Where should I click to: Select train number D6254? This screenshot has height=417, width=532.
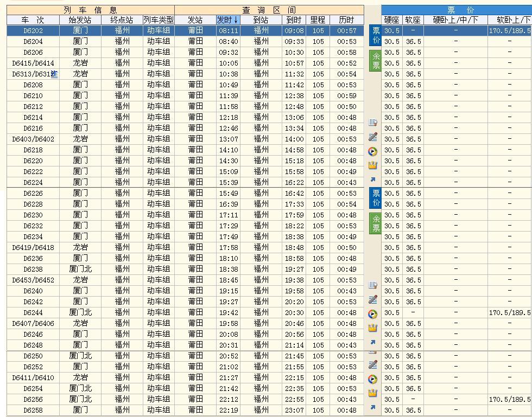33,389
